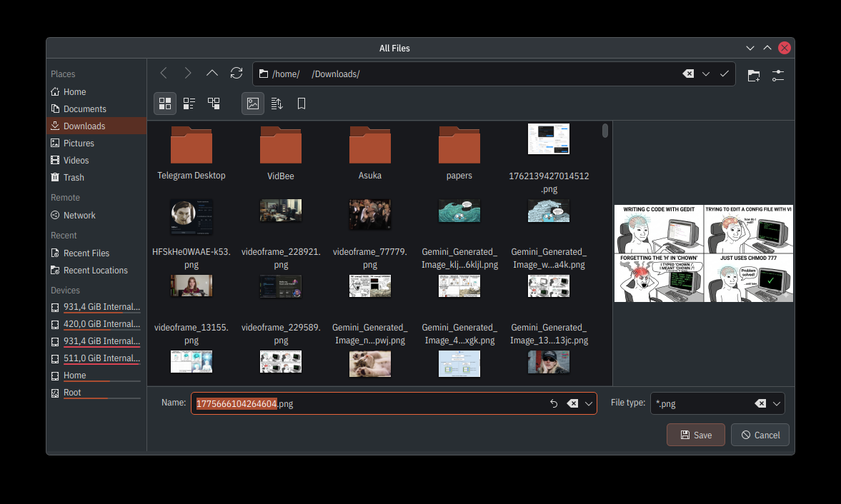Open the Home device entry
Viewport: 841px width, 504px height.
96,376
